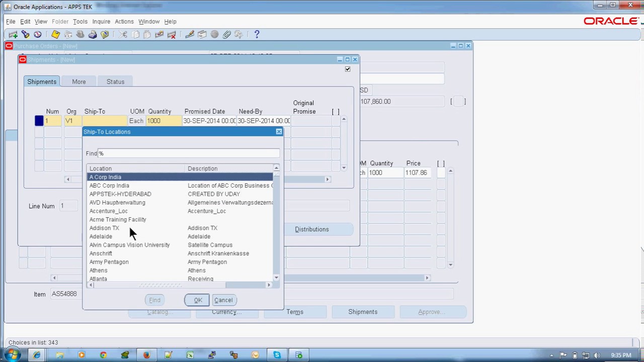Select location 'Adelaide' in the list
Image resolution: width=644 pixels, height=362 pixels.
[101, 236]
